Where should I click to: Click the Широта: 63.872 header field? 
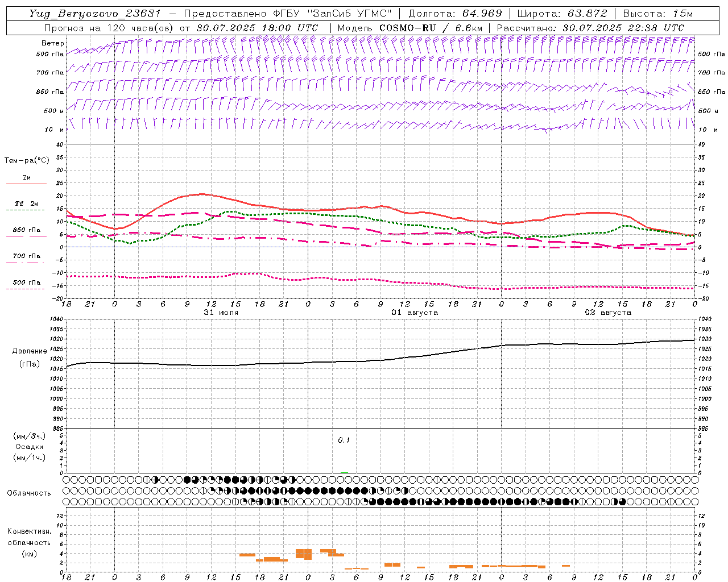[x=562, y=14]
